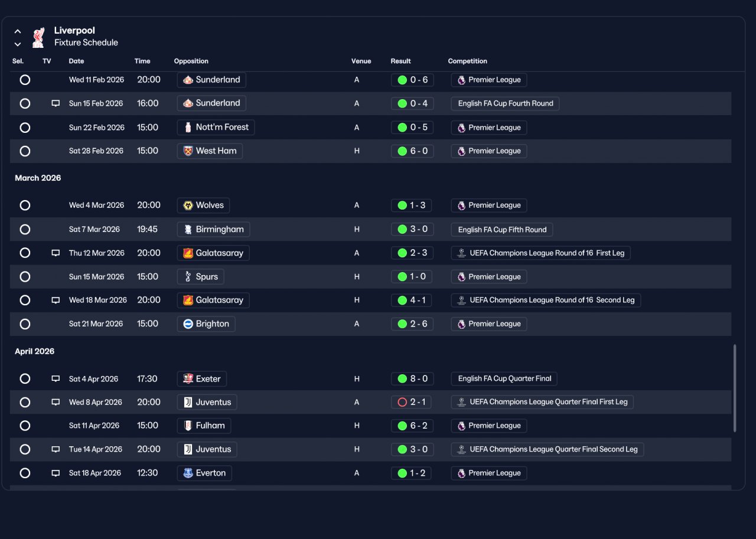
Task: Click the March 2026 month heading
Action: tap(38, 178)
